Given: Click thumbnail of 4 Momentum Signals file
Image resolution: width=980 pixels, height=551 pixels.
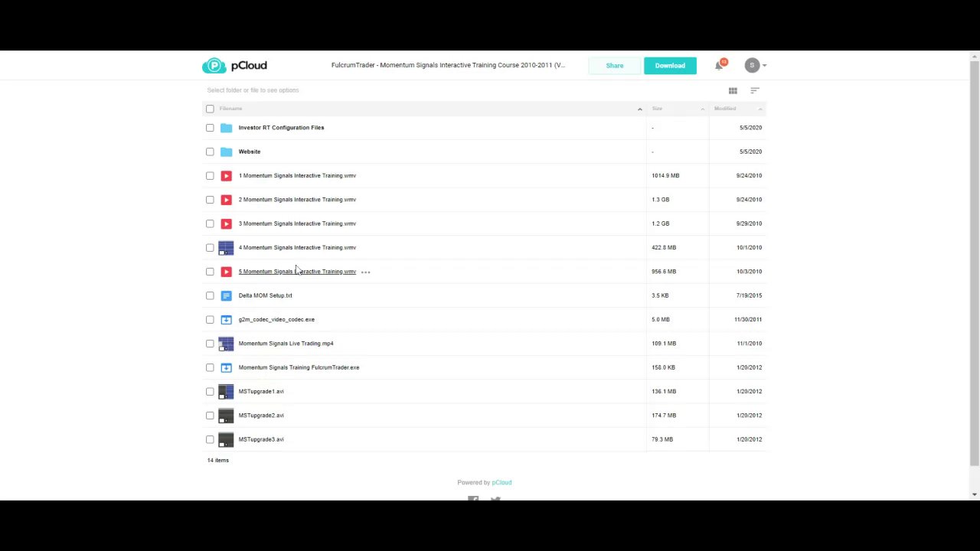Looking at the screenshot, I should coord(226,248).
